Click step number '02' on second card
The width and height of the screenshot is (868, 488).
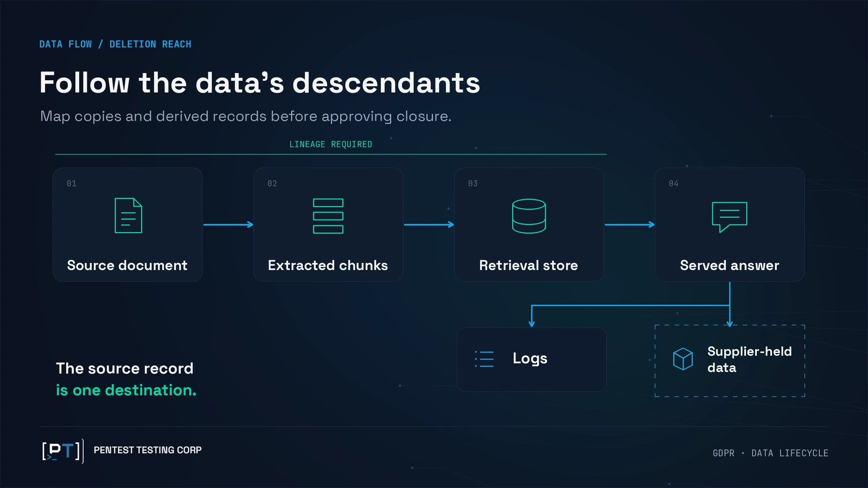pyautogui.click(x=272, y=184)
